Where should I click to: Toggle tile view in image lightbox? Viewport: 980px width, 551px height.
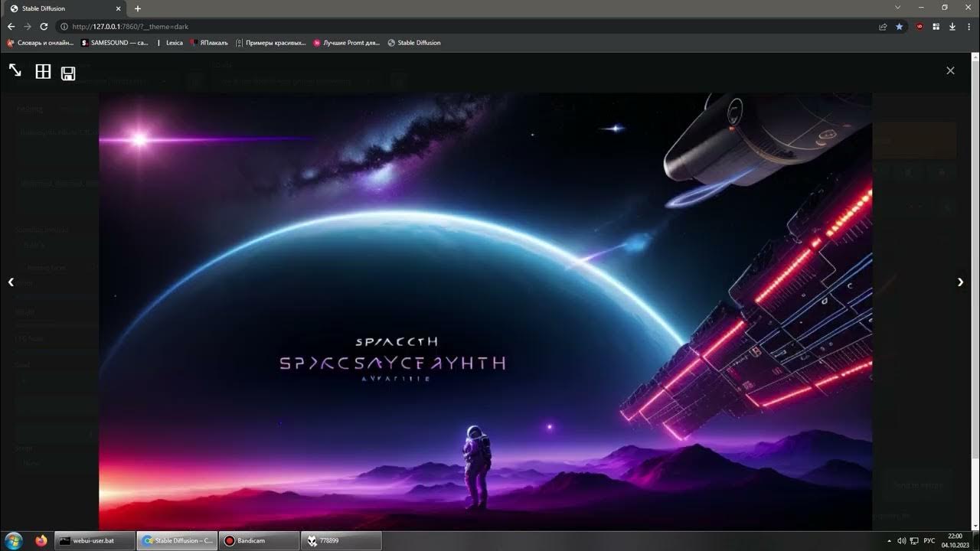(43, 72)
